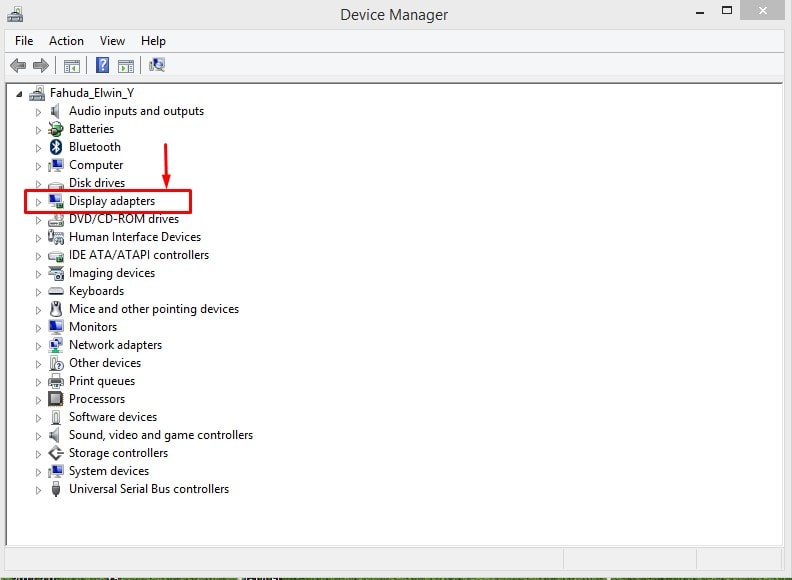Click the action pane toolbar icon
Viewport: 792px width, 580px height.
click(126, 66)
